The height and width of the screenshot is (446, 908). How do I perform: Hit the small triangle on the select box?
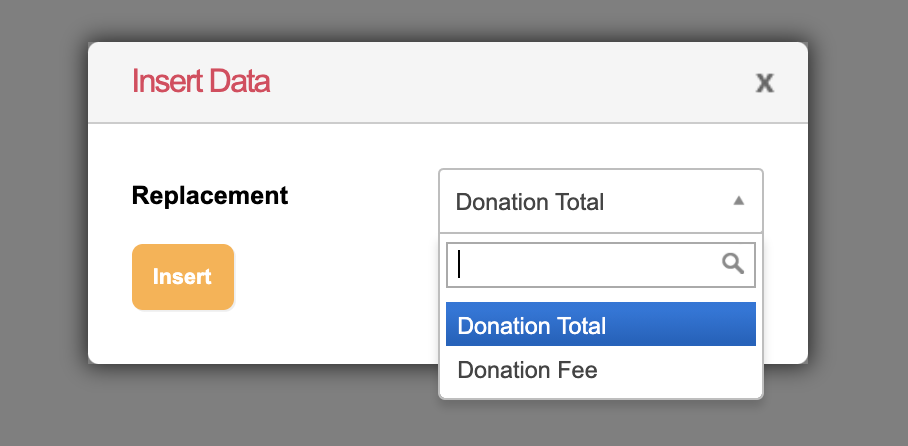tap(738, 201)
